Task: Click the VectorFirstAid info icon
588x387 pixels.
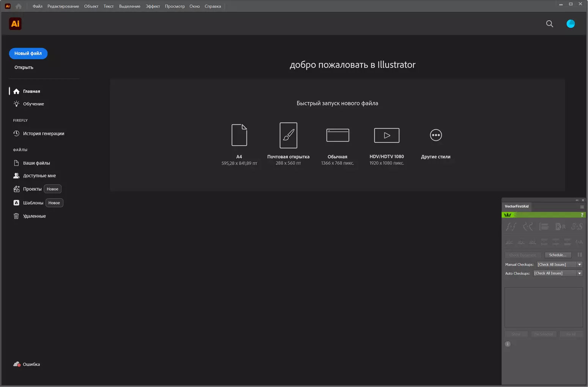Action: [508, 344]
